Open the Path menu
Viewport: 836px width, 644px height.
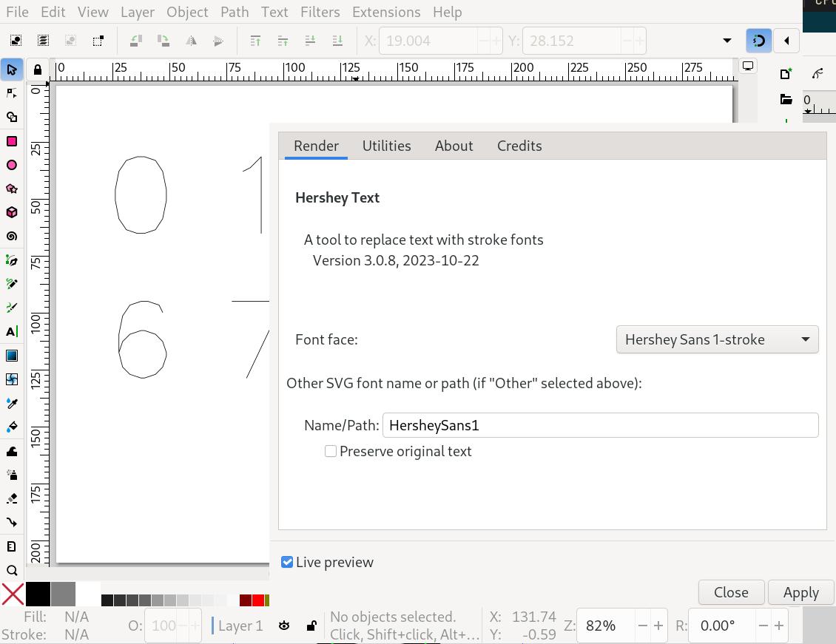point(235,12)
